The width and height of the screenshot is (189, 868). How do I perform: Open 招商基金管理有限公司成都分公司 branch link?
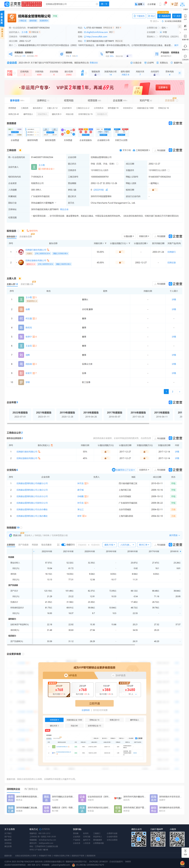click(x=32, y=483)
